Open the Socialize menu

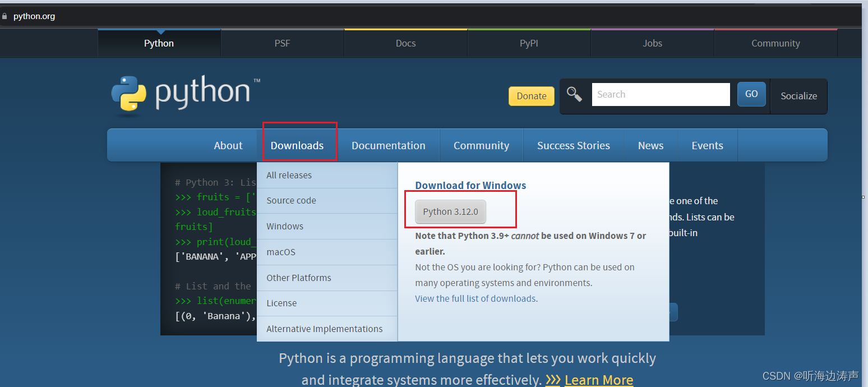point(798,96)
